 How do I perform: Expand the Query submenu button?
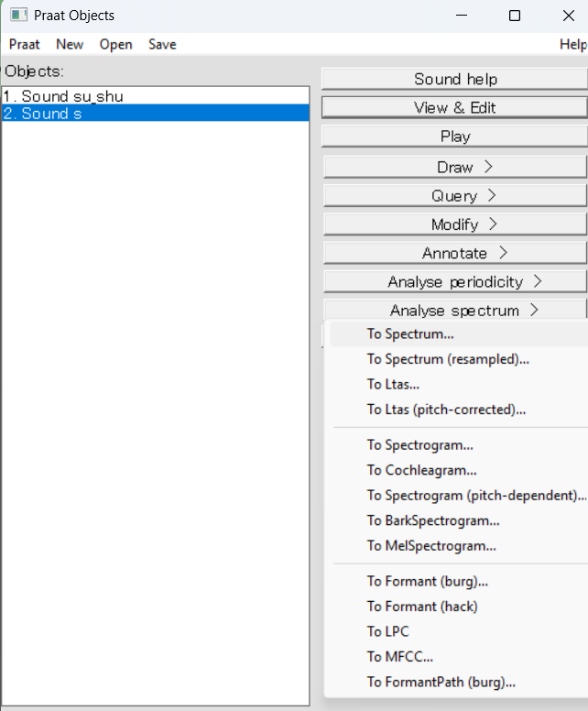click(455, 195)
